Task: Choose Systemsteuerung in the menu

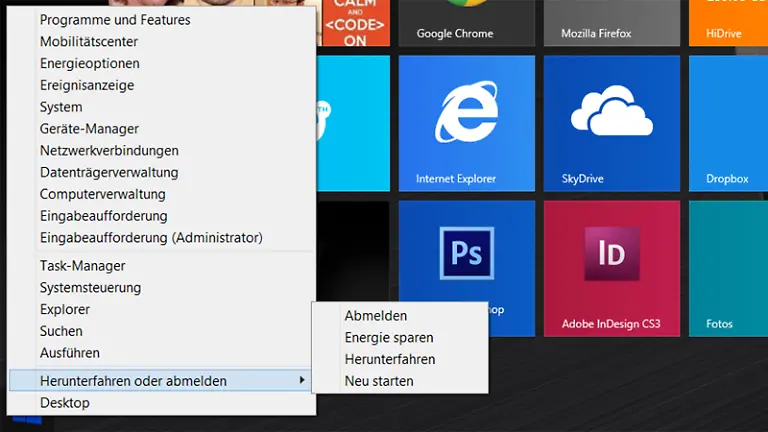Action: [x=90, y=288]
